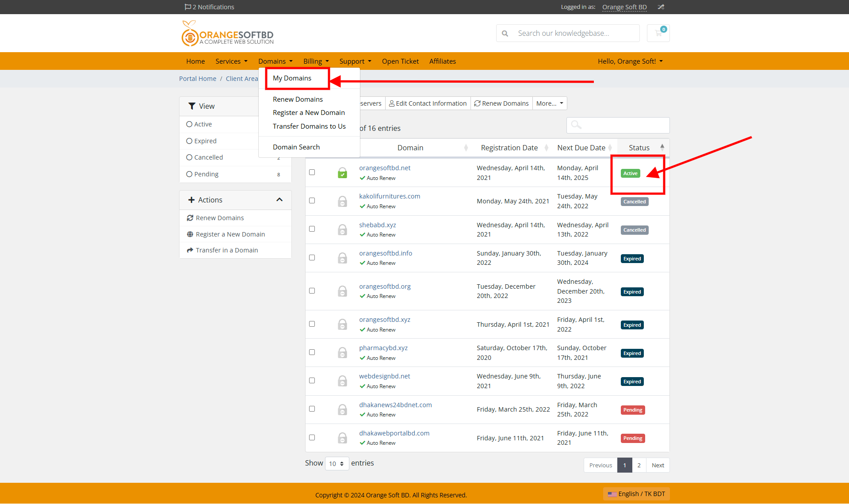Open the More... dropdown
This screenshot has height=504, width=849.
pyautogui.click(x=549, y=103)
